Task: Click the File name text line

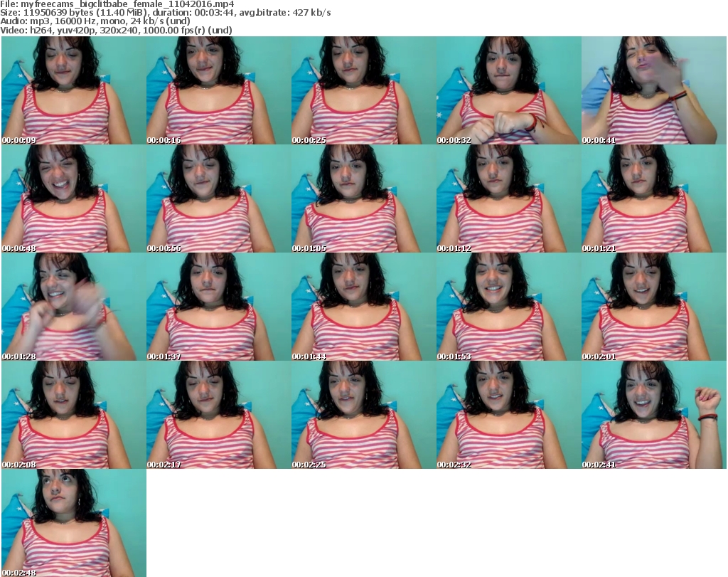Action: click(x=117, y=4)
